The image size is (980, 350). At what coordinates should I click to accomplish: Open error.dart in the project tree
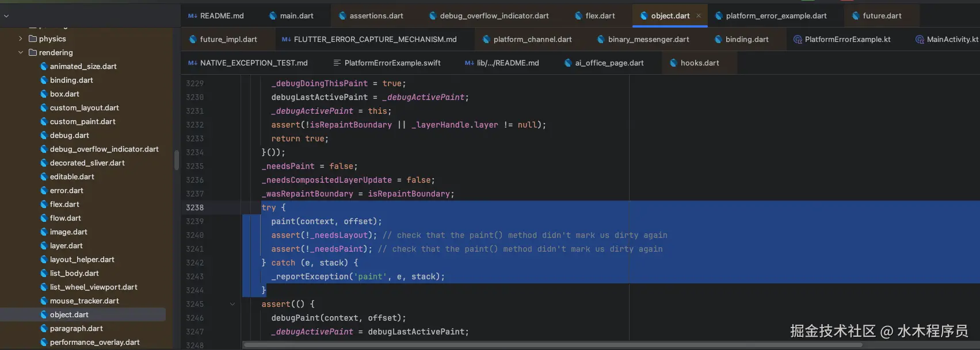pos(66,191)
